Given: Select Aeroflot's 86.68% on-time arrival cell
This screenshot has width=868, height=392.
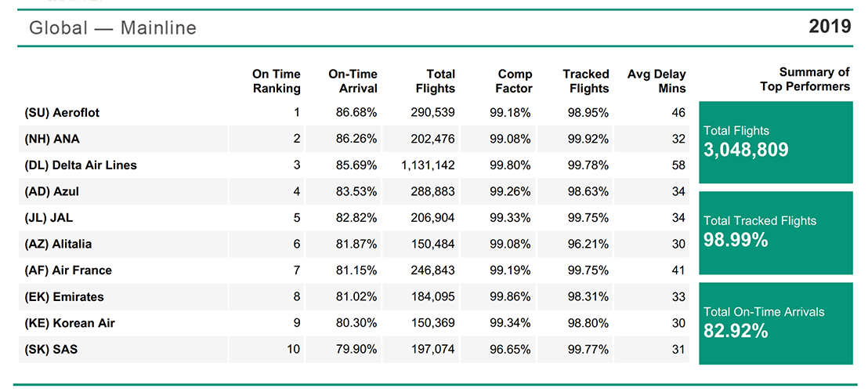Looking at the screenshot, I should [356, 113].
